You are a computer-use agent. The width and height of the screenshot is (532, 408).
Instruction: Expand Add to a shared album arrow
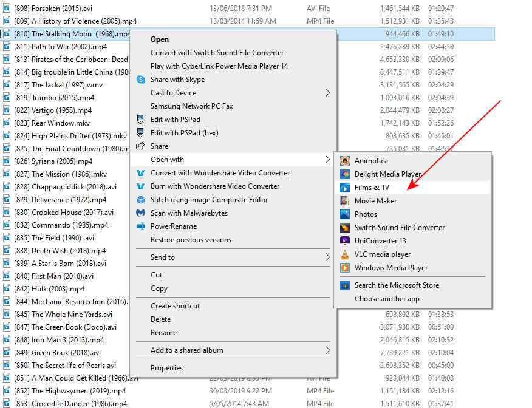(x=327, y=350)
